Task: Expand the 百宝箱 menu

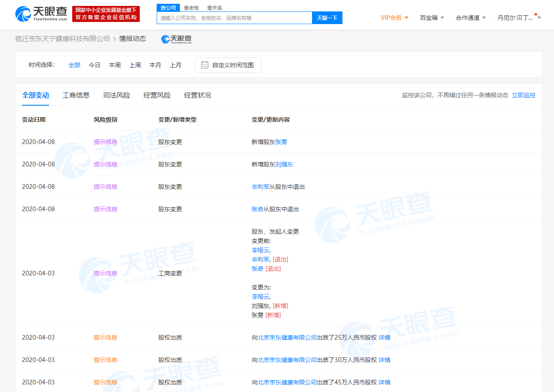Action: pos(432,18)
